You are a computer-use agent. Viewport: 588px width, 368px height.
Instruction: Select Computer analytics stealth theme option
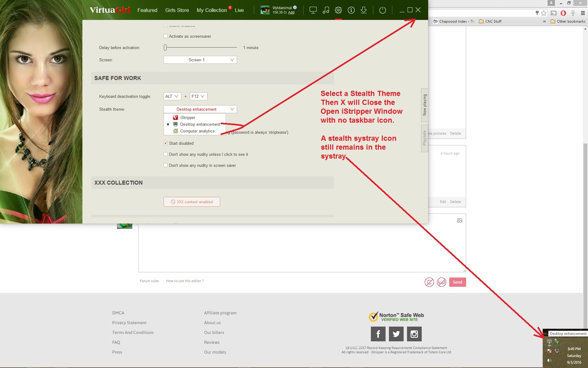pyautogui.click(x=197, y=131)
